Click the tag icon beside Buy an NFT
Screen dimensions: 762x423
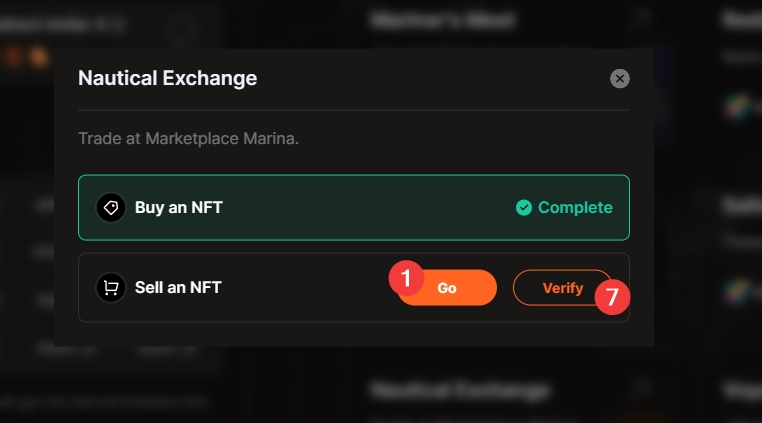click(x=110, y=208)
